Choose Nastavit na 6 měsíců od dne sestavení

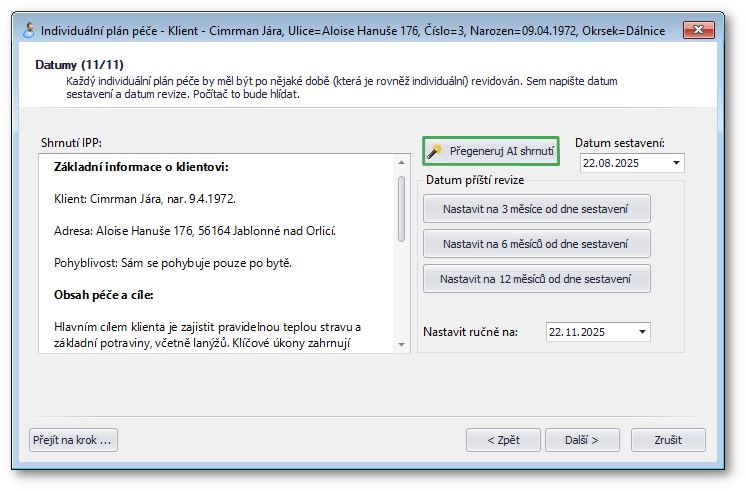tap(537, 243)
